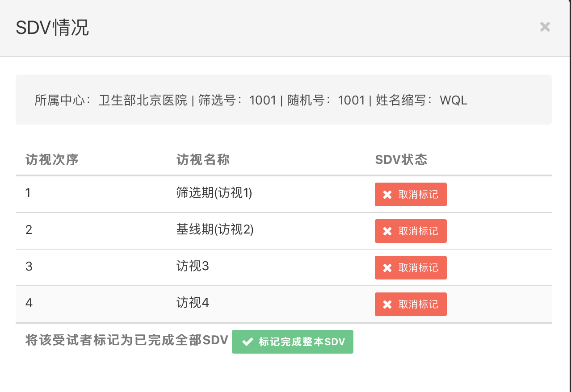Image resolution: width=571 pixels, height=392 pixels.
Task: Select the 基线期(访视2) visit name
Action: point(215,229)
